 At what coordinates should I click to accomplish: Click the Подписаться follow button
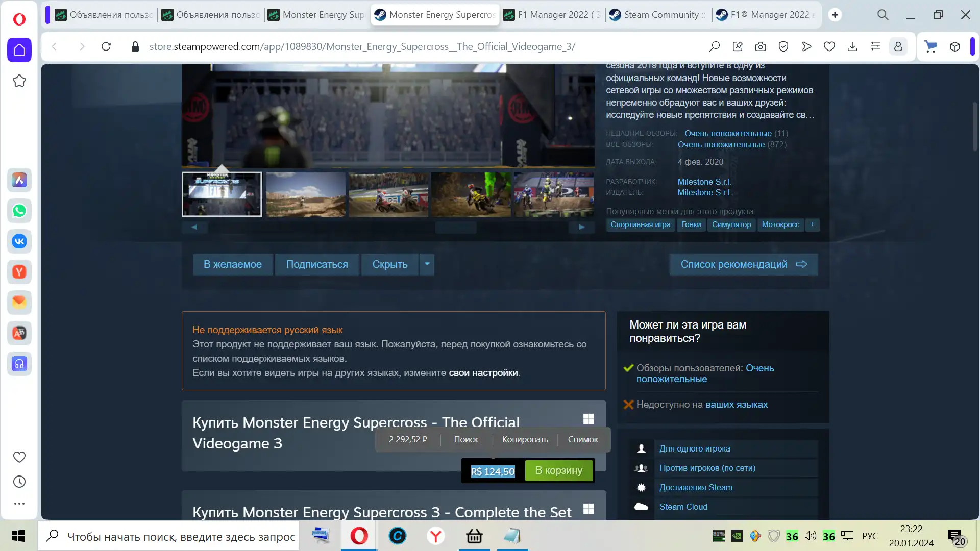[317, 264]
